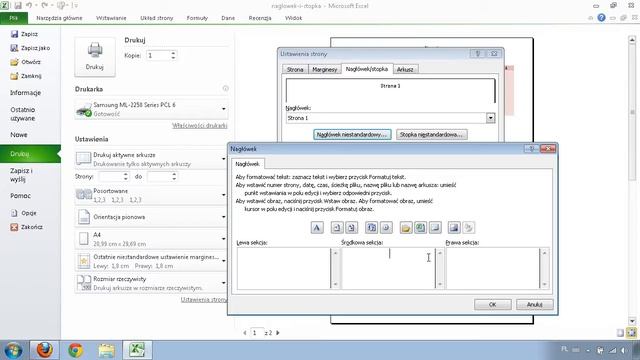The image size is (640, 360).
Task: Switch to the Arkusz tab
Action: [405, 69]
